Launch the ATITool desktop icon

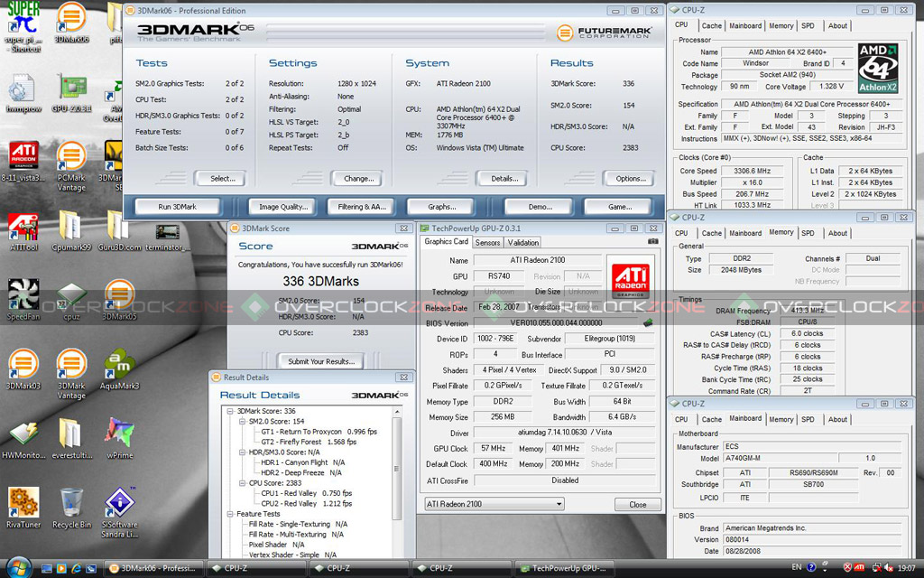pos(23,232)
